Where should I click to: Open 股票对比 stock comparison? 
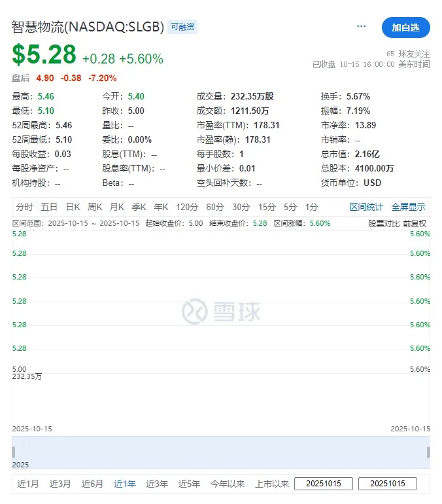(x=384, y=224)
